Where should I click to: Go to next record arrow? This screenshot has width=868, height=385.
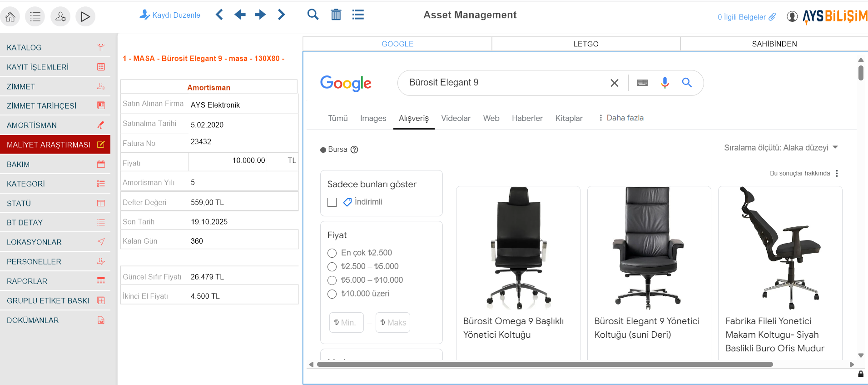pos(260,15)
